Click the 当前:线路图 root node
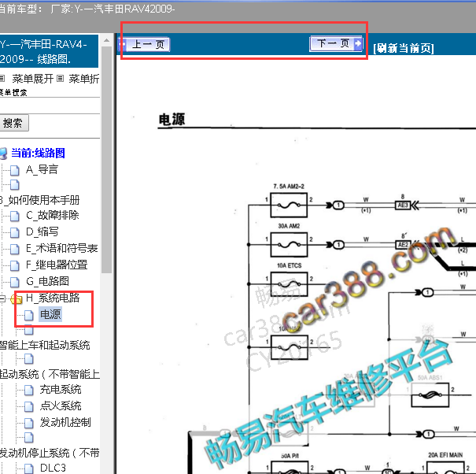476x474 pixels. coord(38,153)
